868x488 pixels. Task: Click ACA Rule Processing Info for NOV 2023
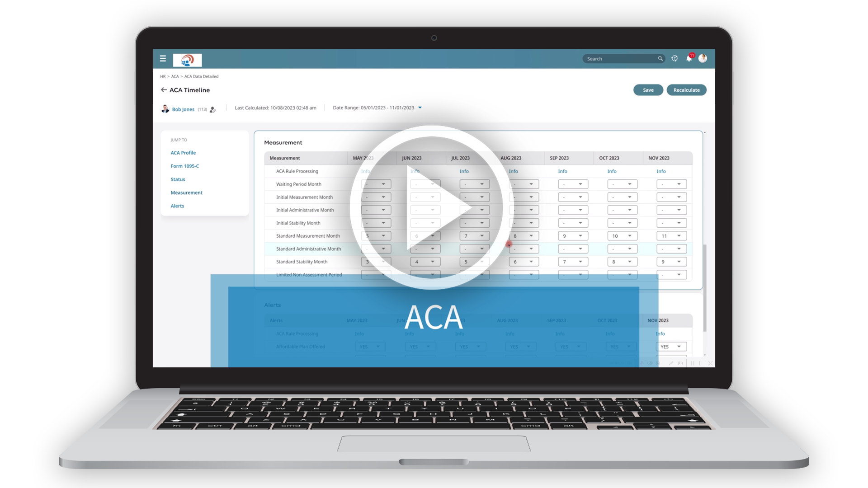(660, 171)
